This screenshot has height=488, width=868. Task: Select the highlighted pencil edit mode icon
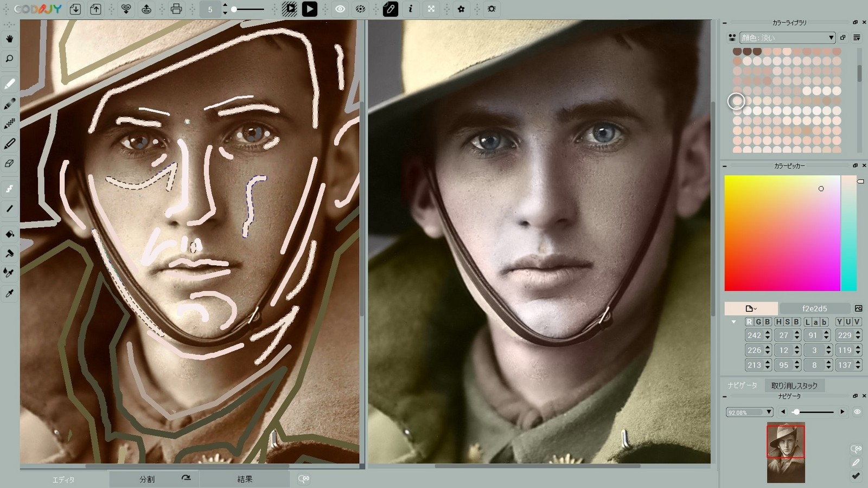[x=391, y=9]
